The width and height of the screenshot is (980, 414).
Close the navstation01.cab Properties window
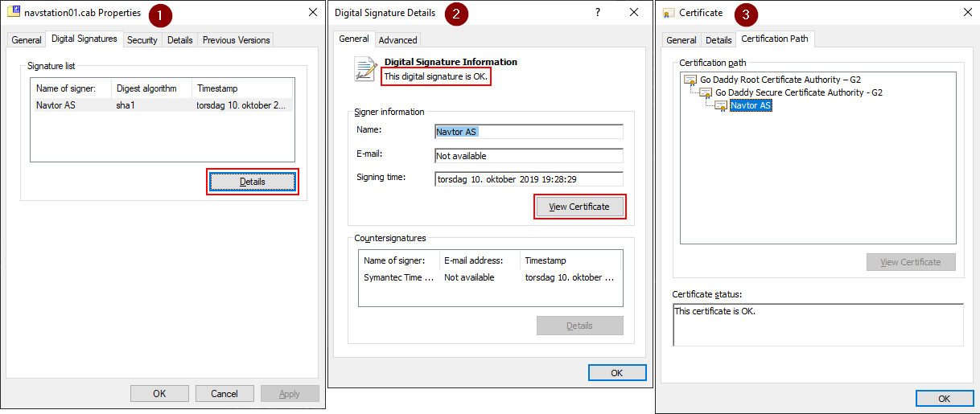(x=312, y=12)
